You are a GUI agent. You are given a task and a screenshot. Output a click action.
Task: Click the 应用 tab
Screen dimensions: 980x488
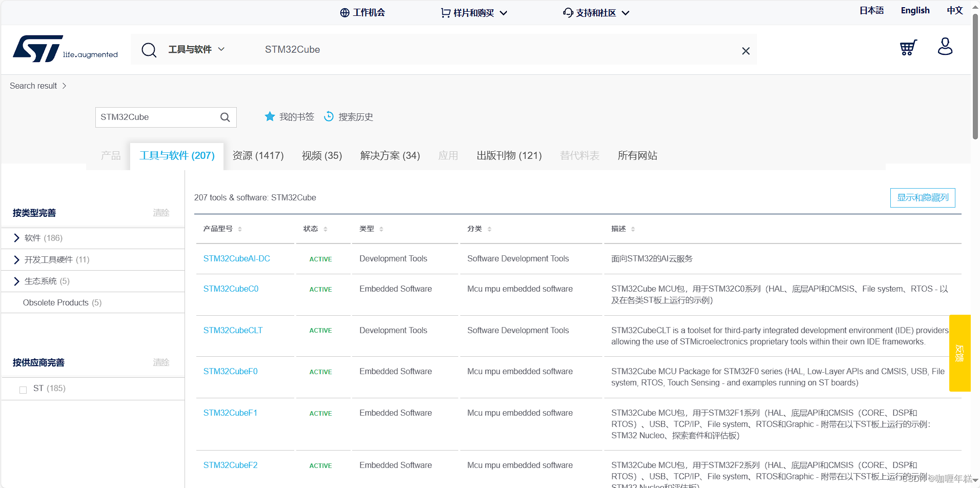(x=448, y=156)
